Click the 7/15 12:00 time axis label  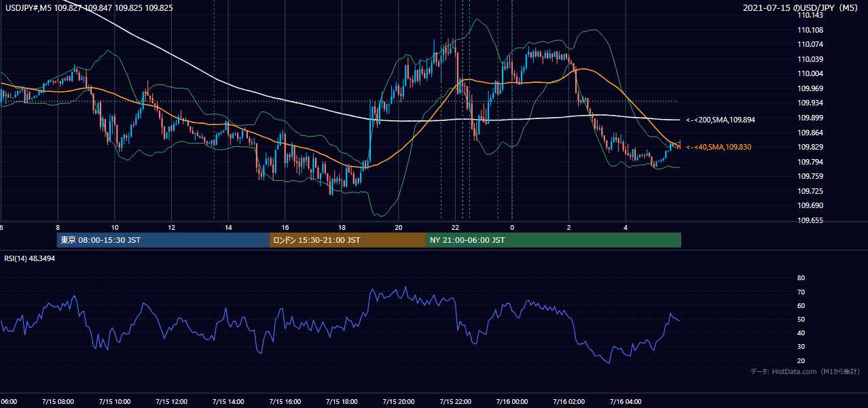pyautogui.click(x=172, y=401)
